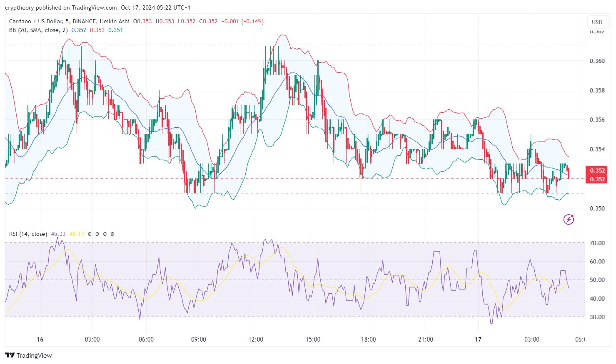This screenshot has height=364, width=616.
Task: Click the 0.358 price axis label
Action: (x=597, y=90)
